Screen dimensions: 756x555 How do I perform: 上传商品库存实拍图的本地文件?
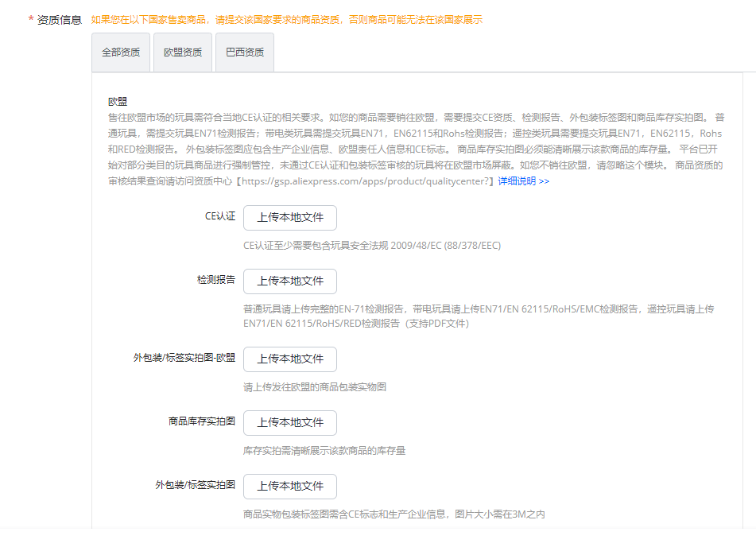289,422
